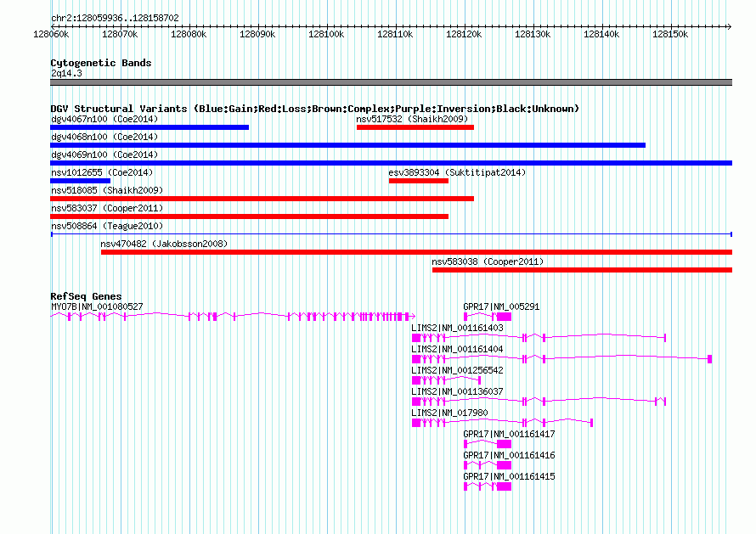Viewport: 756px width, 534px height.
Task: Click the 128080k ruler tick label
Action: pyautogui.click(x=189, y=34)
